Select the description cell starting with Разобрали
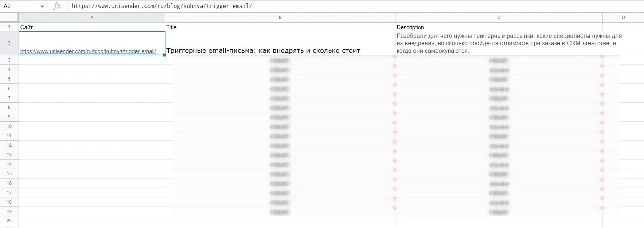The image size is (644, 228). [x=499, y=43]
